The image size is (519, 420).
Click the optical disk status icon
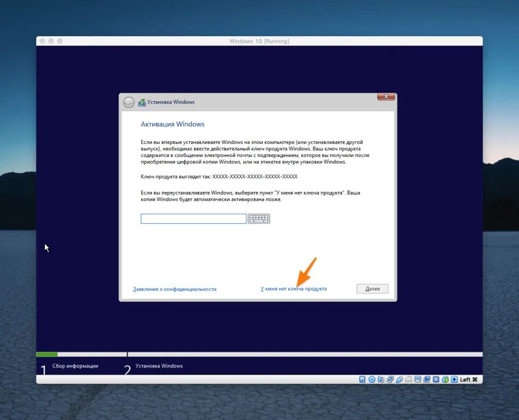[372, 380]
